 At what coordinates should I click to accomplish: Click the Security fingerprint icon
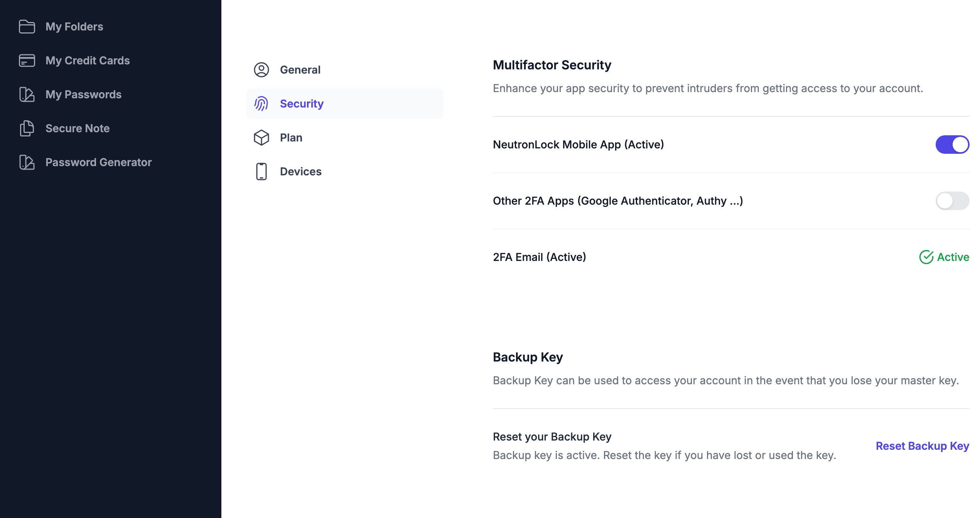click(x=261, y=104)
